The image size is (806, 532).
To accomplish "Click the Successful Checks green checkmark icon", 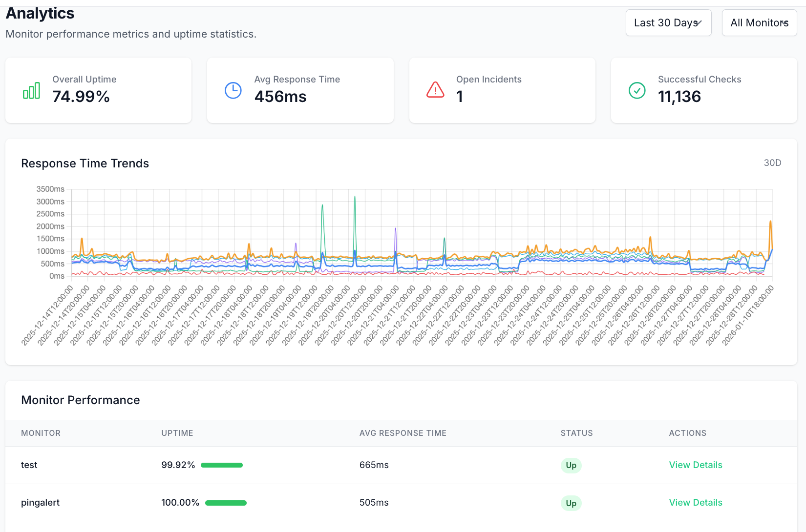I will coord(637,90).
